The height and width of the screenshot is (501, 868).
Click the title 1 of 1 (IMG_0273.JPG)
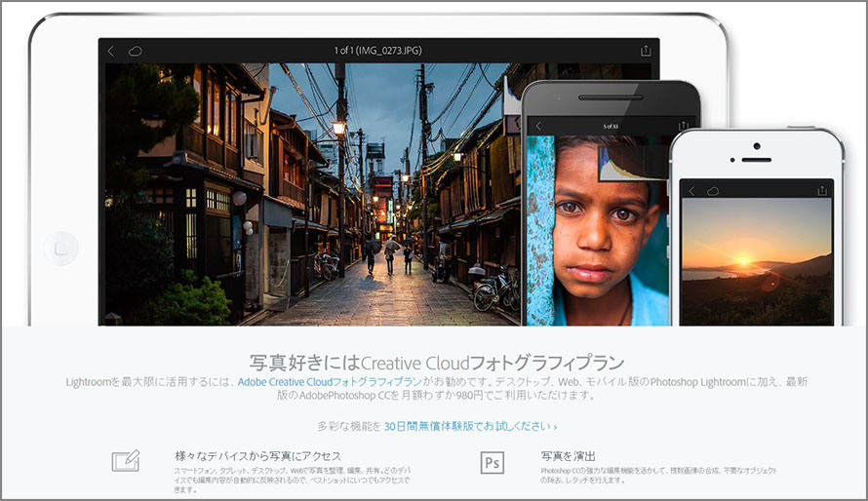[x=377, y=51]
